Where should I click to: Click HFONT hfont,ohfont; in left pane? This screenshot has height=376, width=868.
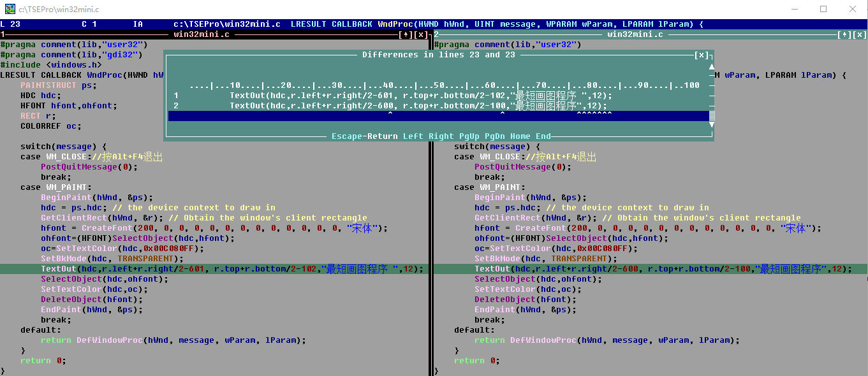69,106
